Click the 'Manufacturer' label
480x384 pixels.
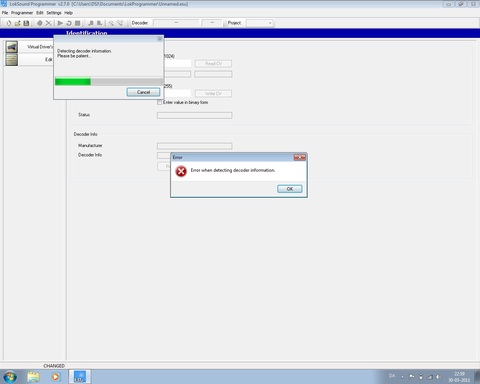[90, 145]
